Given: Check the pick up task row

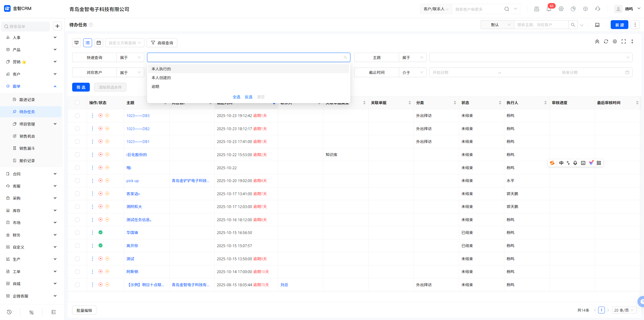Looking at the screenshot, I should (x=77, y=181).
